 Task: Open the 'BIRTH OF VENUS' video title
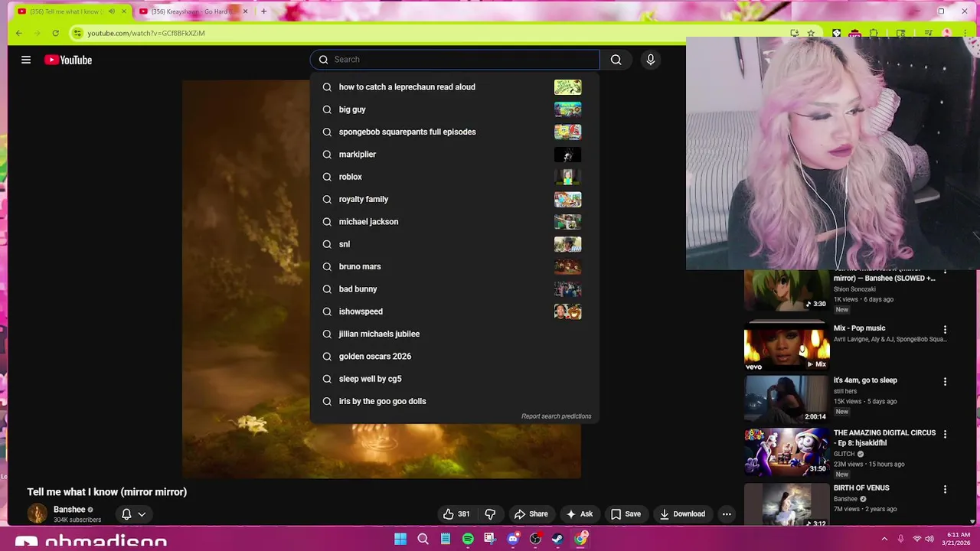(x=861, y=487)
